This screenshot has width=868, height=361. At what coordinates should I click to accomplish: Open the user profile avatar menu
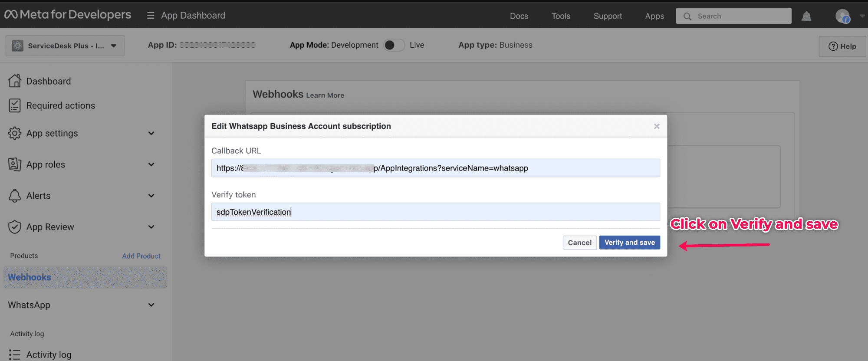pos(842,16)
